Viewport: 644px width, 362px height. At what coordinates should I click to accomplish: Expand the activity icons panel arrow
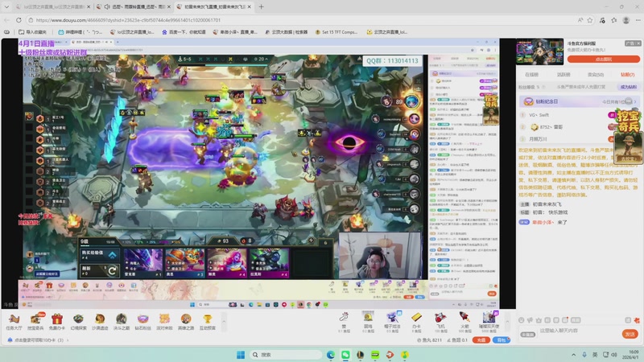coord(224,322)
